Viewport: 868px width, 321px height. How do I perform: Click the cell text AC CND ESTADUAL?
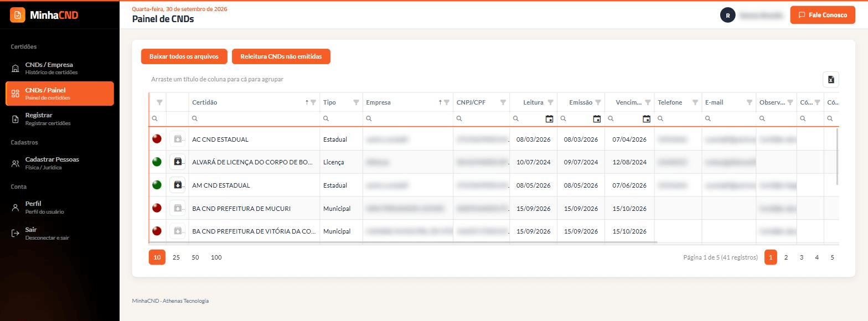coord(220,139)
